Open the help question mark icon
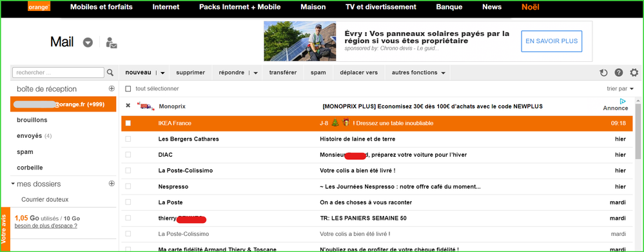644x252 pixels. pos(619,73)
